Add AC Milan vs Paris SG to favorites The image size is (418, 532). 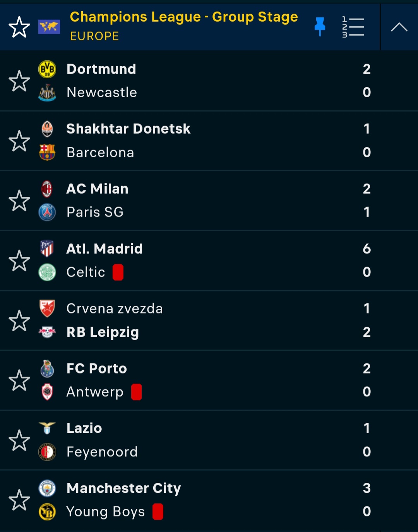(x=19, y=201)
